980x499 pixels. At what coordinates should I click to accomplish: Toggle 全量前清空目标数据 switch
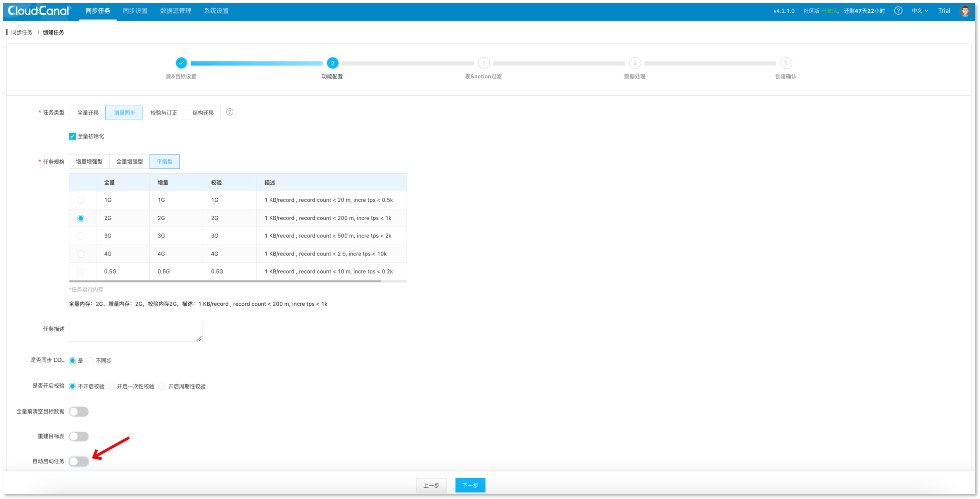pyautogui.click(x=79, y=411)
